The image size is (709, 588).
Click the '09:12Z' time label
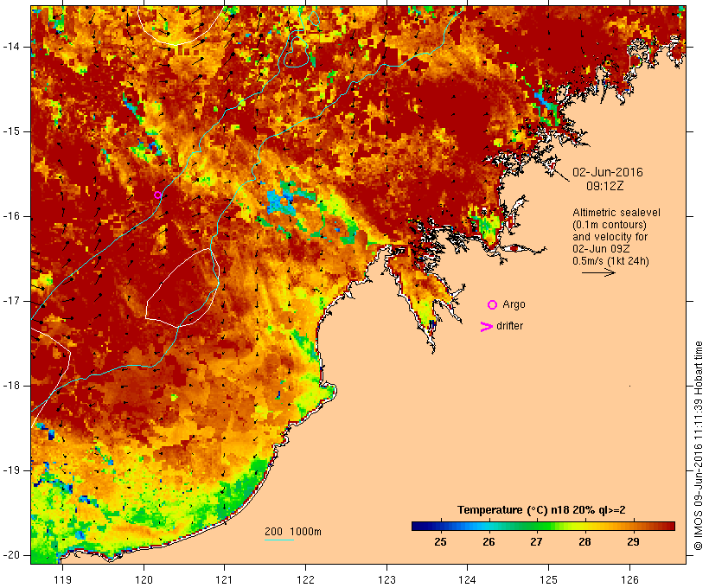605,186
